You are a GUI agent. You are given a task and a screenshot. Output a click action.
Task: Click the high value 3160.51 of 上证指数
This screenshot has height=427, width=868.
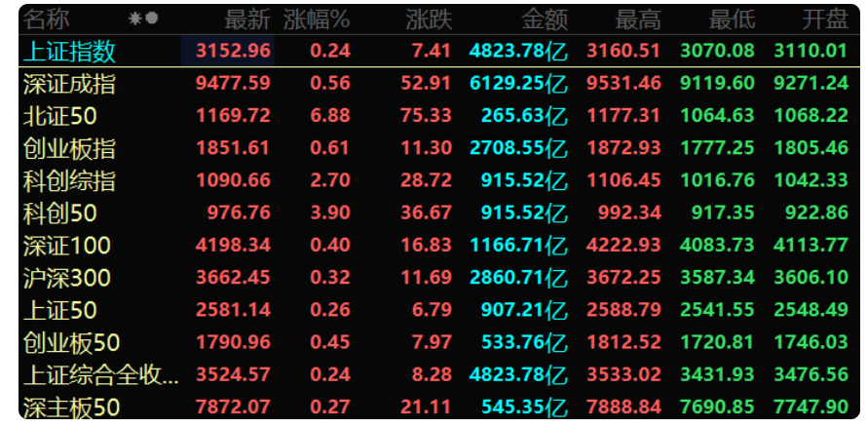pyautogui.click(x=623, y=51)
